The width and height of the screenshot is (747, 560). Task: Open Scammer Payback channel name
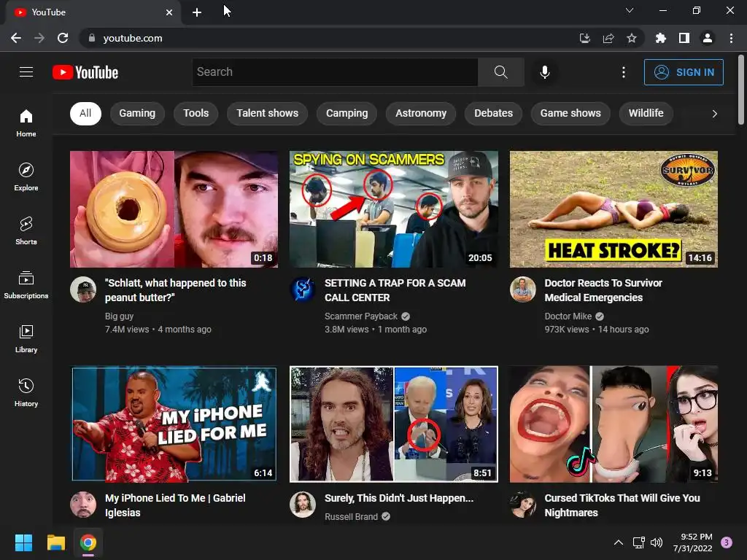click(360, 316)
